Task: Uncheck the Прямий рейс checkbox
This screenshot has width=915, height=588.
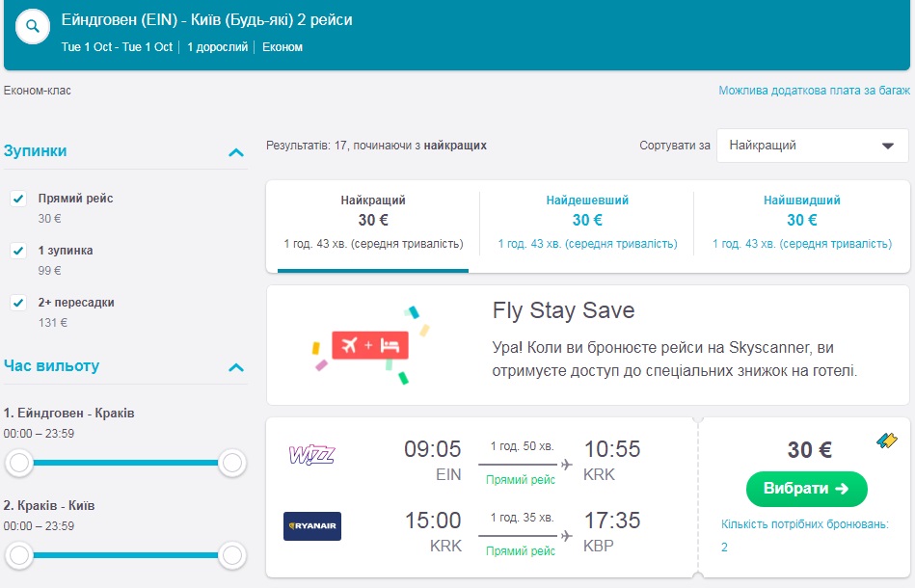Action: point(18,199)
